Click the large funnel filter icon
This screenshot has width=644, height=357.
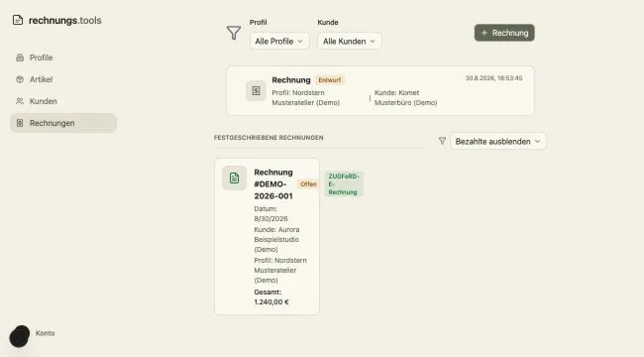coord(234,33)
